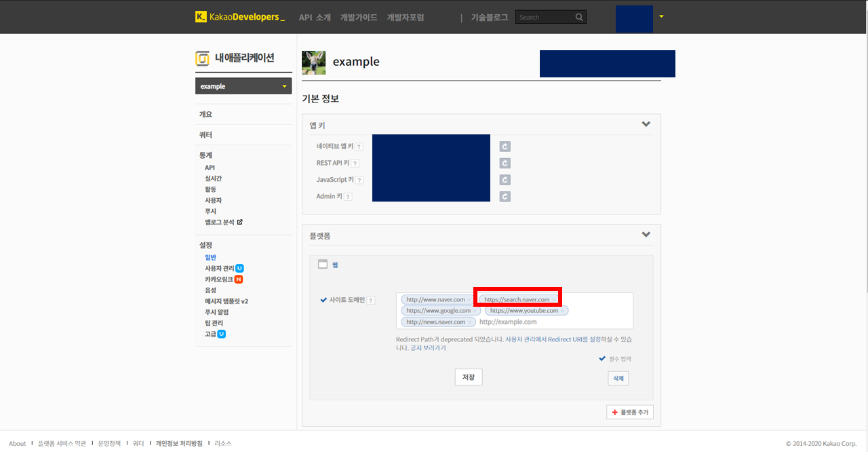Open 메시지 템플릿 v2 settings

(x=226, y=301)
